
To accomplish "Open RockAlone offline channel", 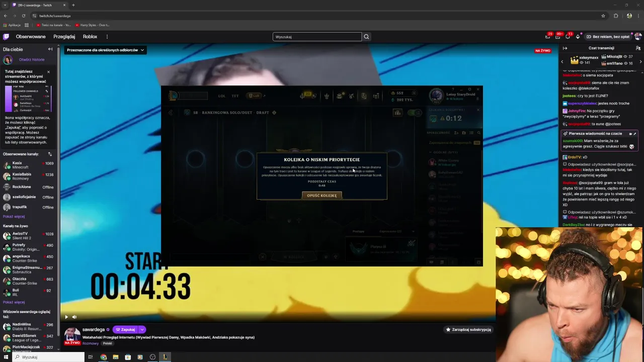I will pos(28,187).
